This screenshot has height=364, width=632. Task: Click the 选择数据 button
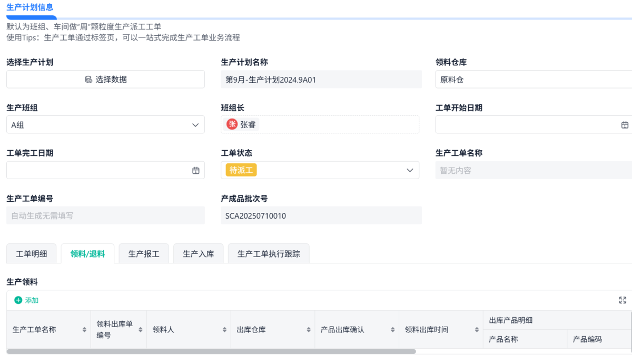105,80
